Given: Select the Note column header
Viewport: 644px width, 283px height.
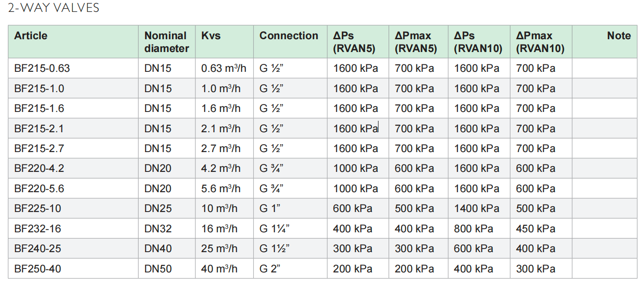Looking at the screenshot, I should 618,36.
